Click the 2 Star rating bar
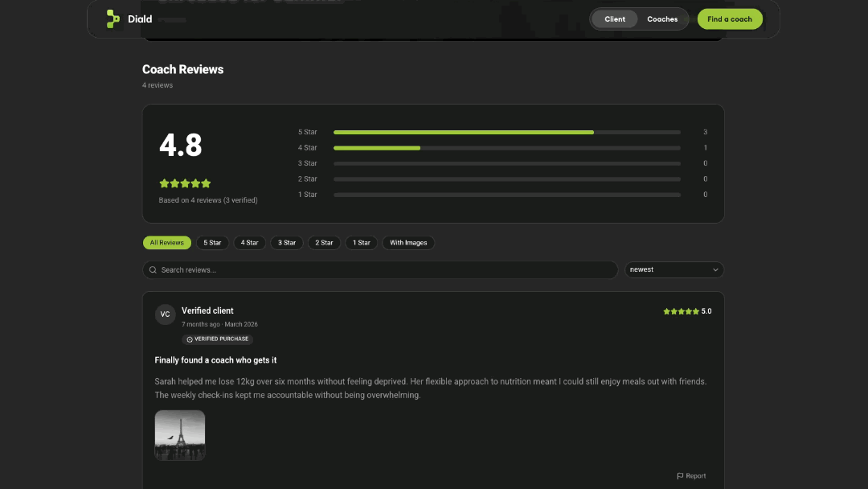 point(506,179)
